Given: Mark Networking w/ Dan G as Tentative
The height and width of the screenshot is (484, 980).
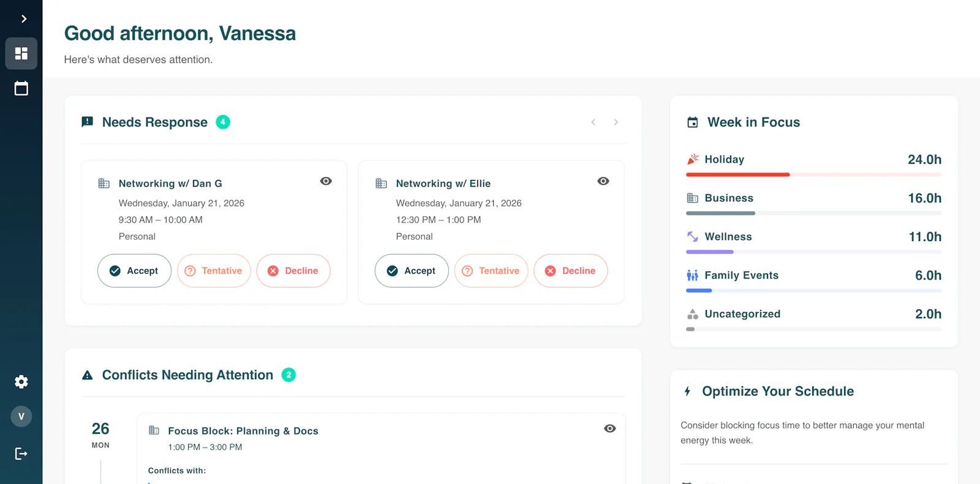Looking at the screenshot, I should click(214, 270).
